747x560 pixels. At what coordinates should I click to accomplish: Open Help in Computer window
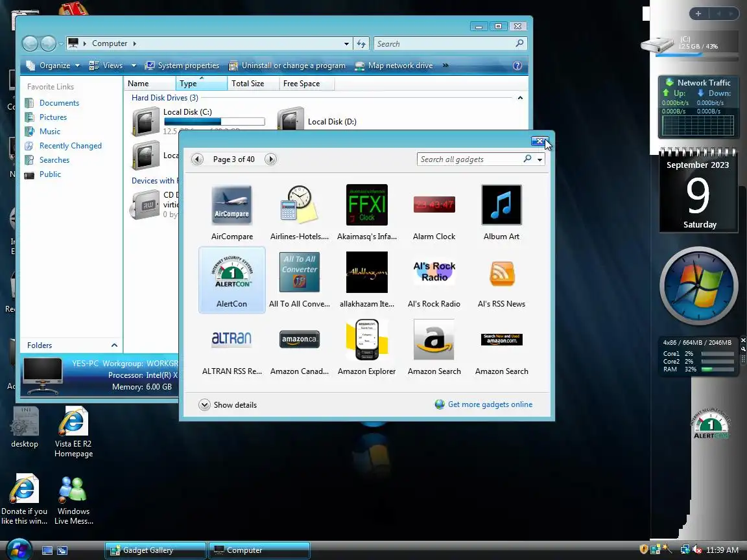coord(517,65)
